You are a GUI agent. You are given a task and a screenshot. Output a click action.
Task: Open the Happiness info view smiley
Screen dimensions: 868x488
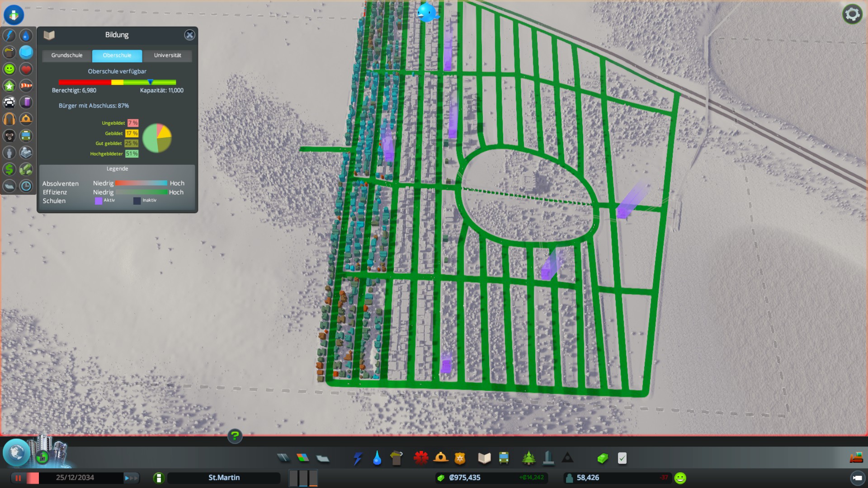coord(9,69)
